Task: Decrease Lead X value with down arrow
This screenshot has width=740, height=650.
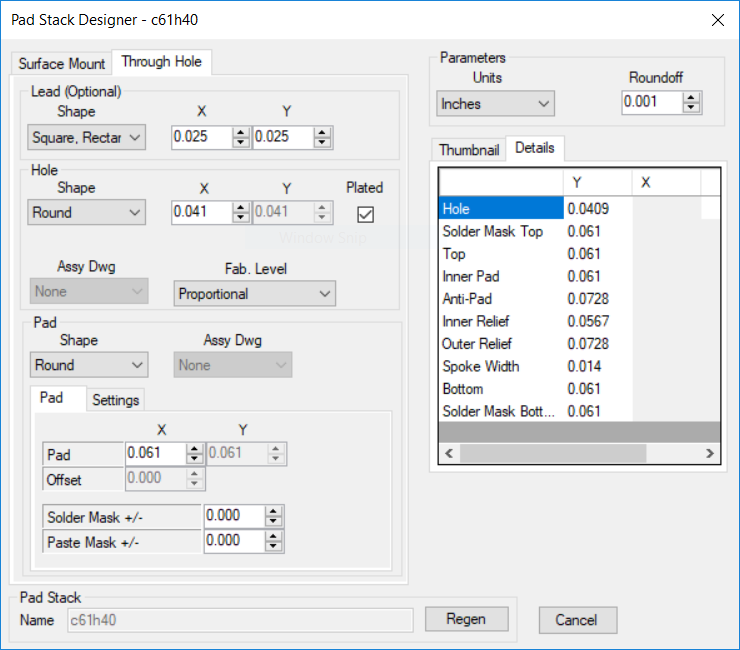Action: pyautogui.click(x=241, y=142)
